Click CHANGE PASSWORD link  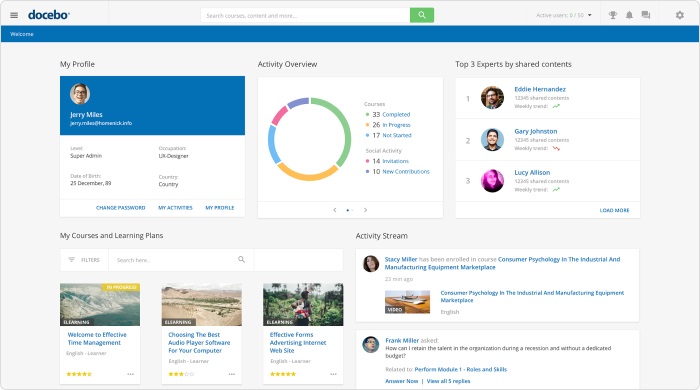(121, 208)
